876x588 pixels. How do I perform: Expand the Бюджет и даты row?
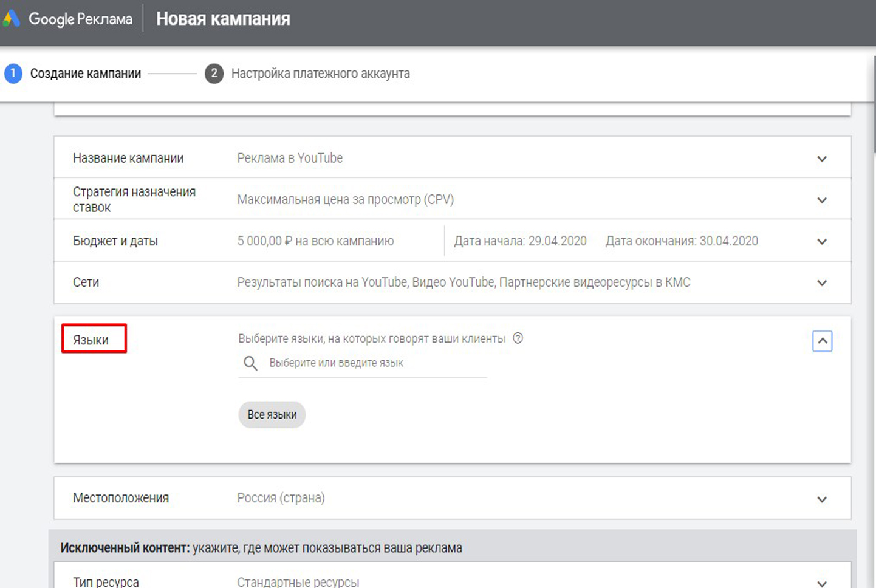click(822, 242)
